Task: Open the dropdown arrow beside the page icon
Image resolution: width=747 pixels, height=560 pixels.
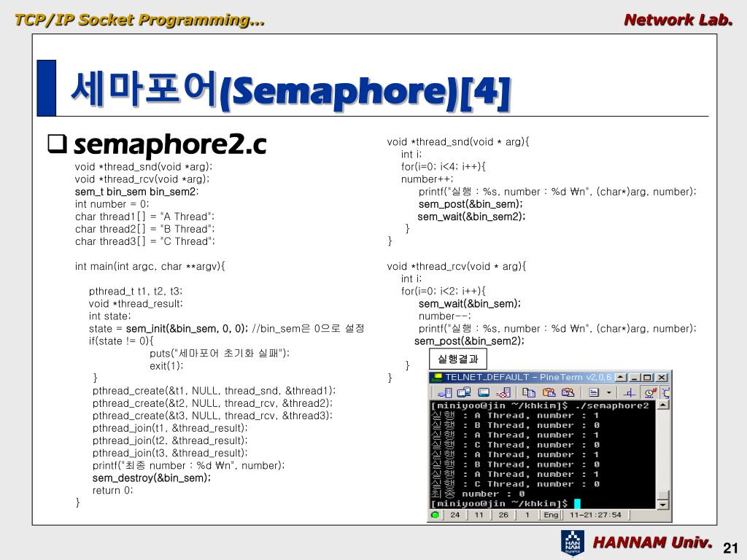Action: coord(608,393)
